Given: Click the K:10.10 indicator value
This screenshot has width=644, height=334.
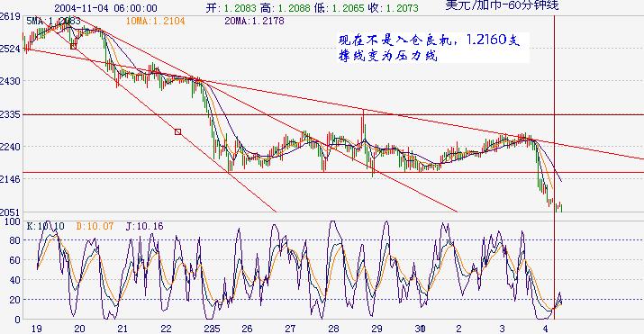Looking at the screenshot, I should pos(45,226).
